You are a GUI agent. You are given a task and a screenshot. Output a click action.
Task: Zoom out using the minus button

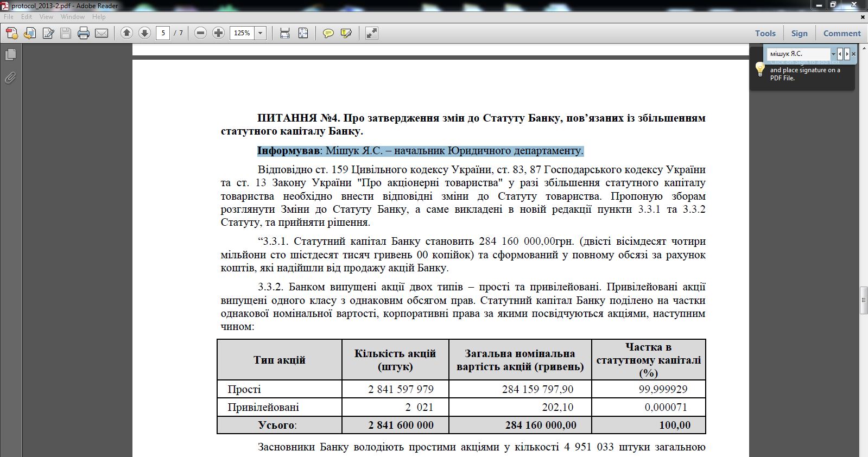[x=200, y=33]
